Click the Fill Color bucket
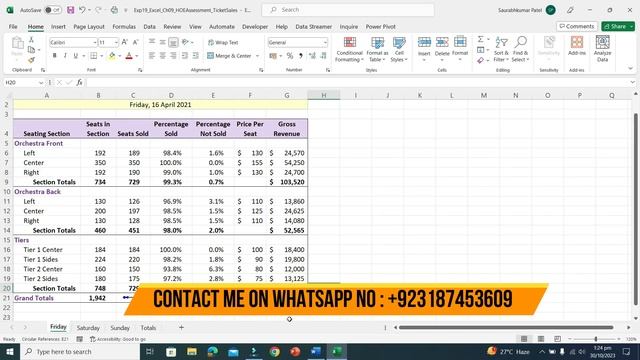 (x=111, y=56)
